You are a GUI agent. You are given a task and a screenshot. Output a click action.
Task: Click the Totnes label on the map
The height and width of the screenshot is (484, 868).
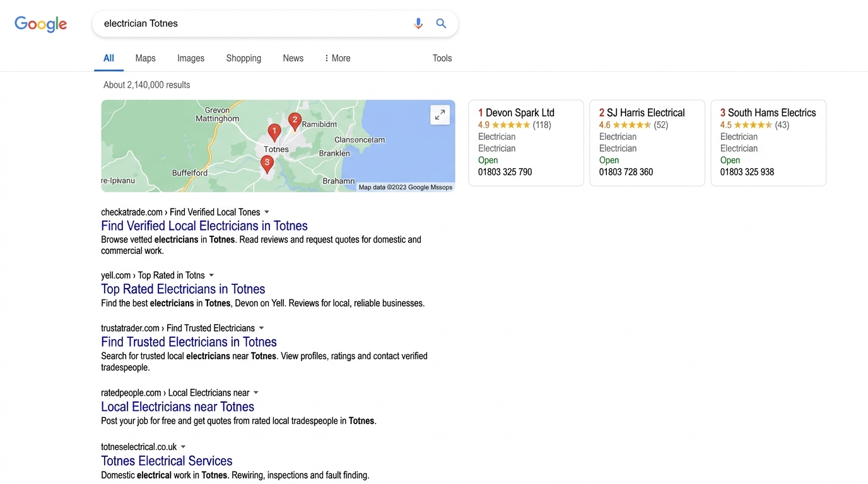coord(276,149)
